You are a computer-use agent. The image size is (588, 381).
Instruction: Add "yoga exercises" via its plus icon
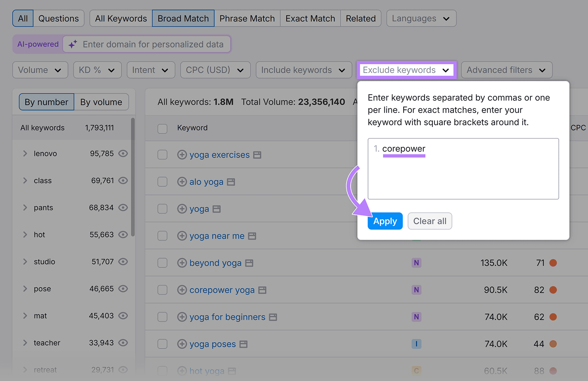point(182,155)
